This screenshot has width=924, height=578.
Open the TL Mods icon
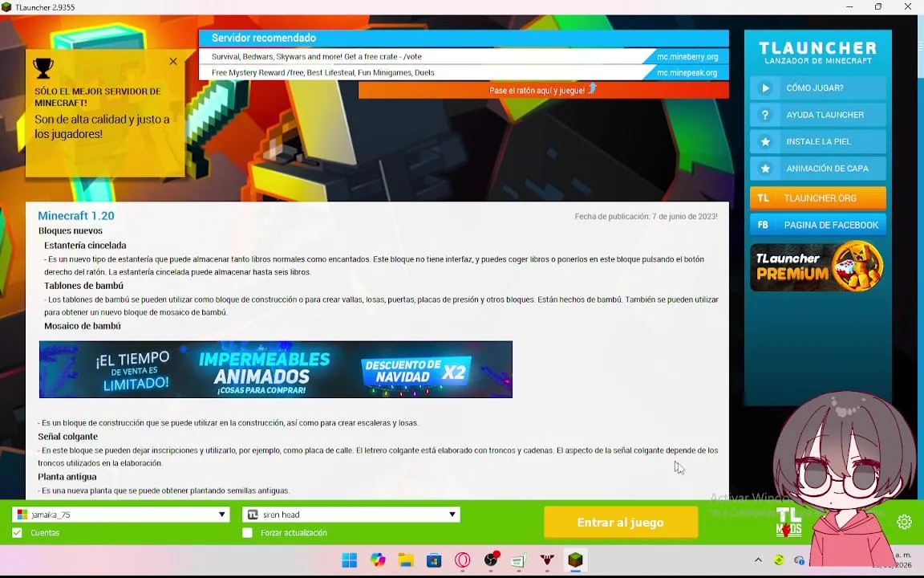tap(789, 522)
